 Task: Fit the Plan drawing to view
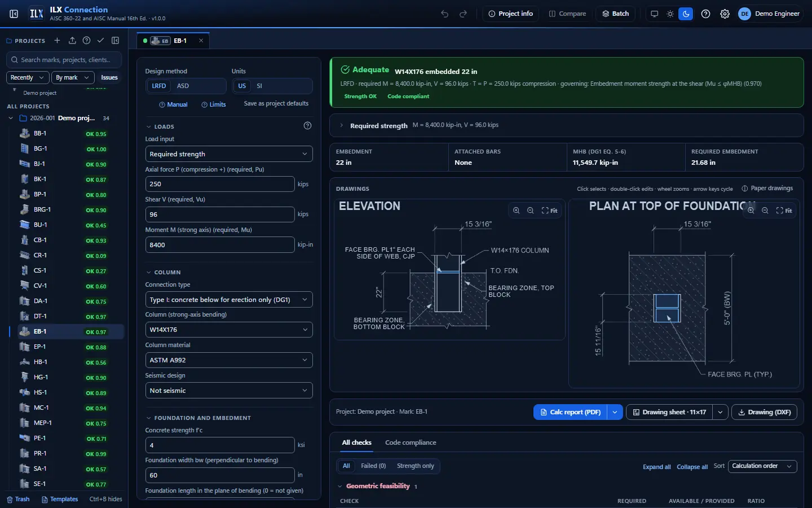tap(784, 211)
